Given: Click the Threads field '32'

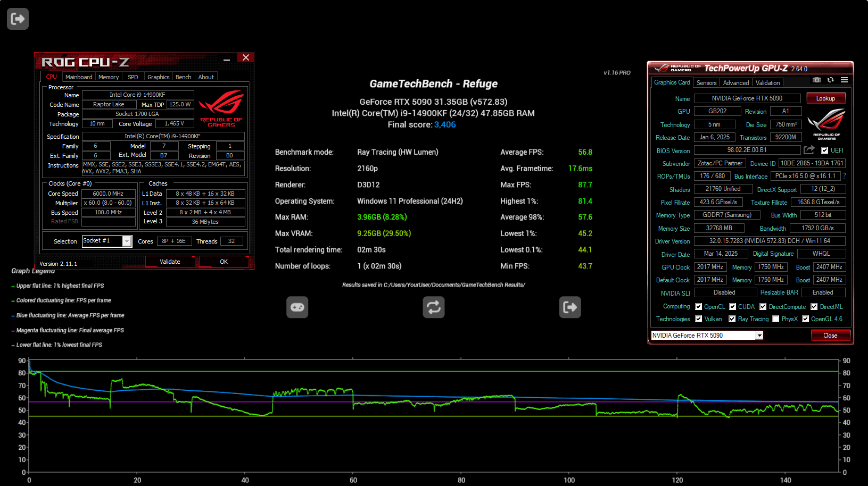Looking at the screenshot, I should pyautogui.click(x=232, y=241).
